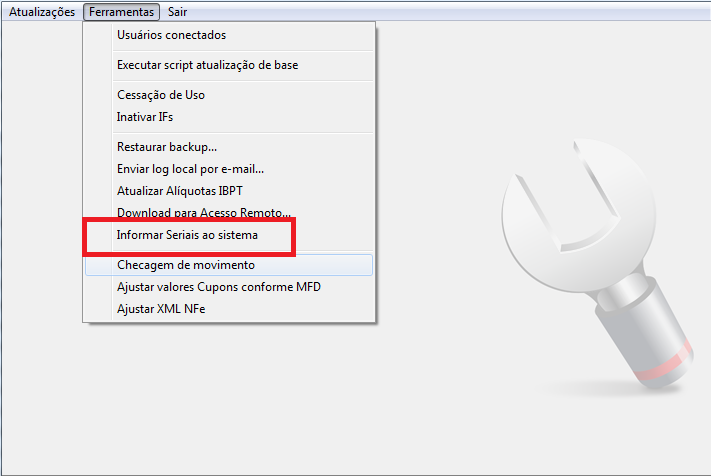Image resolution: width=711 pixels, height=476 pixels.
Task: Open Restaurar backup... option
Action: tap(166, 147)
